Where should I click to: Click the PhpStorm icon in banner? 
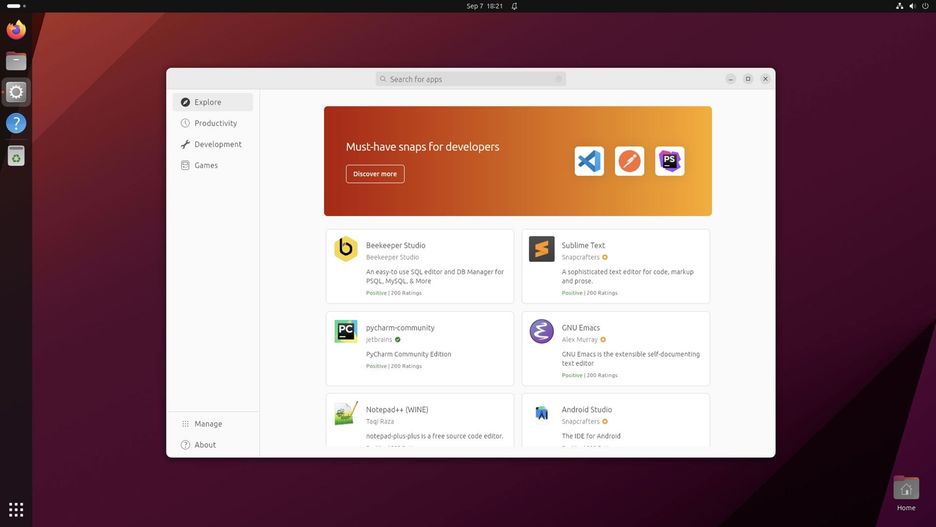point(669,161)
